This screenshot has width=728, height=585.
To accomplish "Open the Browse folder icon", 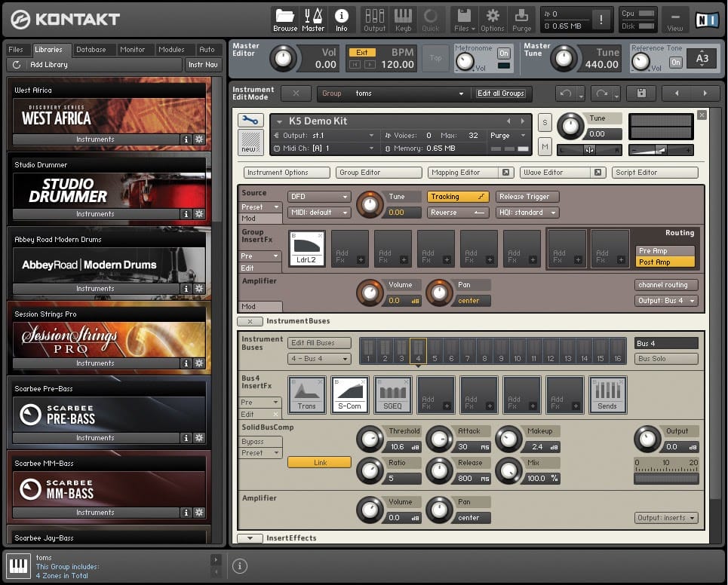I will tap(285, 18).
